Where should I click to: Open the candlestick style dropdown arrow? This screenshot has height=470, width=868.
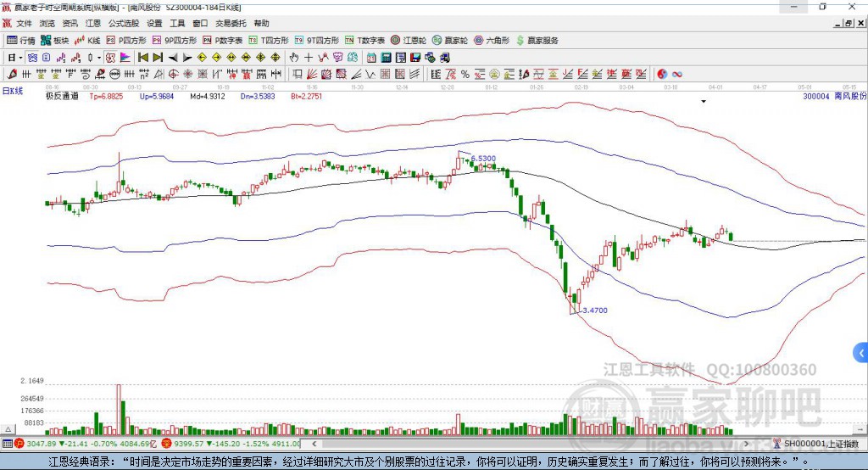point(99,57)
